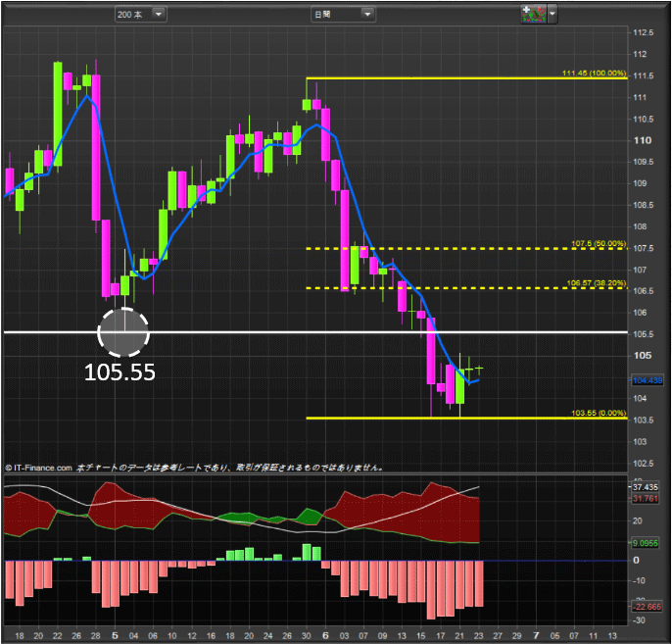This screenshot has height=644, width=672.
Task: Open the 日間 timeframe dropdown
Action: click(343, 14)
